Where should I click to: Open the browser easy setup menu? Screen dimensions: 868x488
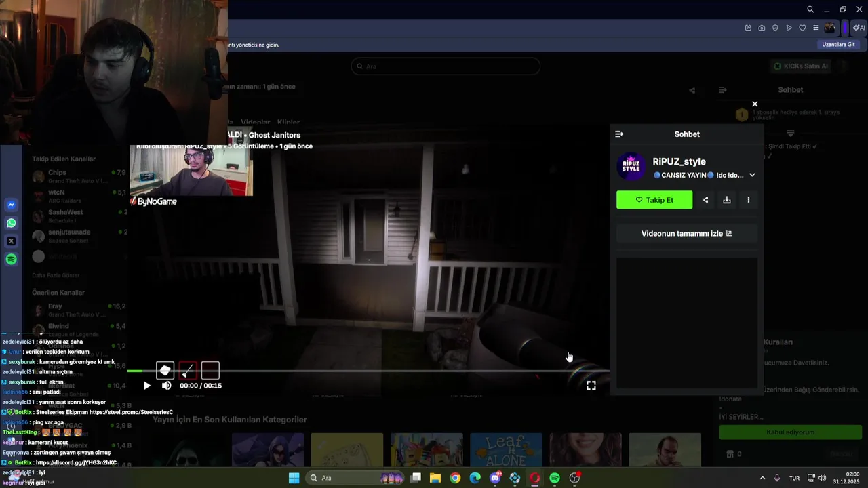[x=816, y=28]
